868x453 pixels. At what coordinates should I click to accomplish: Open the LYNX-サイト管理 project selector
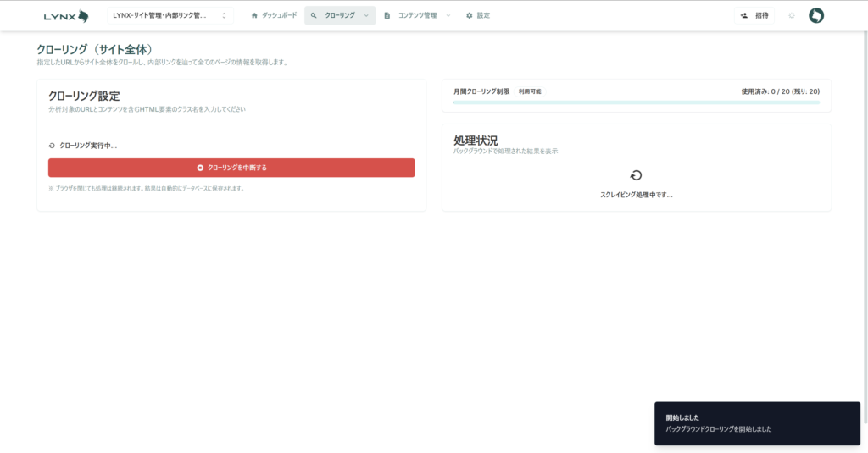click(171, 15)
